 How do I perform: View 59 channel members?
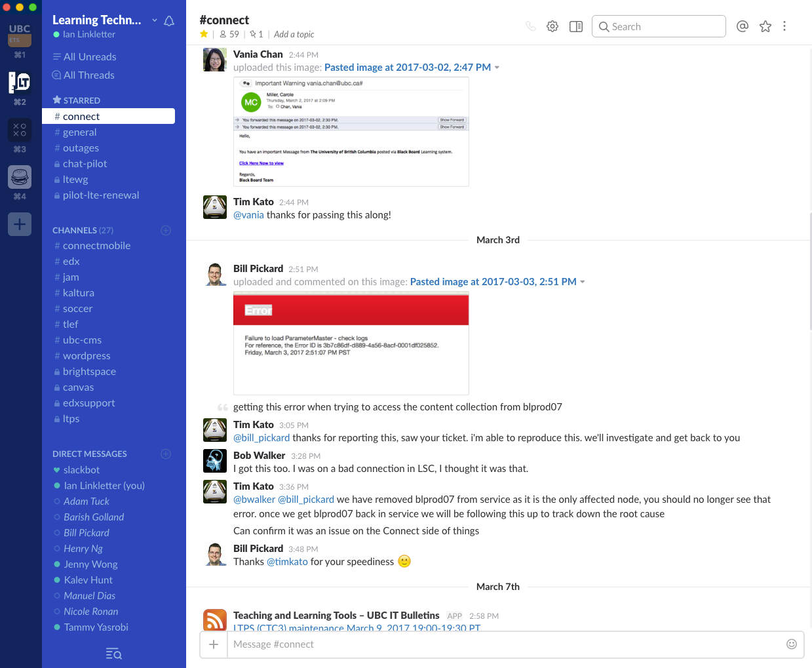pos(229,34)
